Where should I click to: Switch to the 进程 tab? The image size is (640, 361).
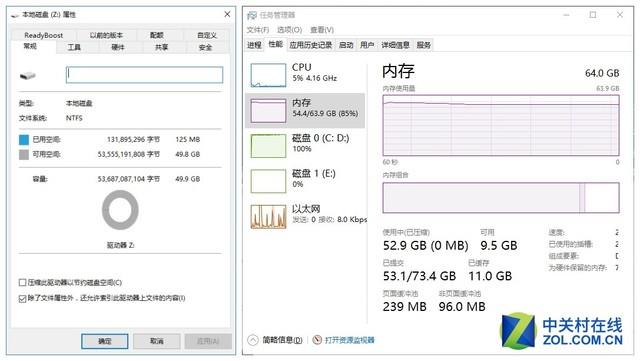(254, 45)
